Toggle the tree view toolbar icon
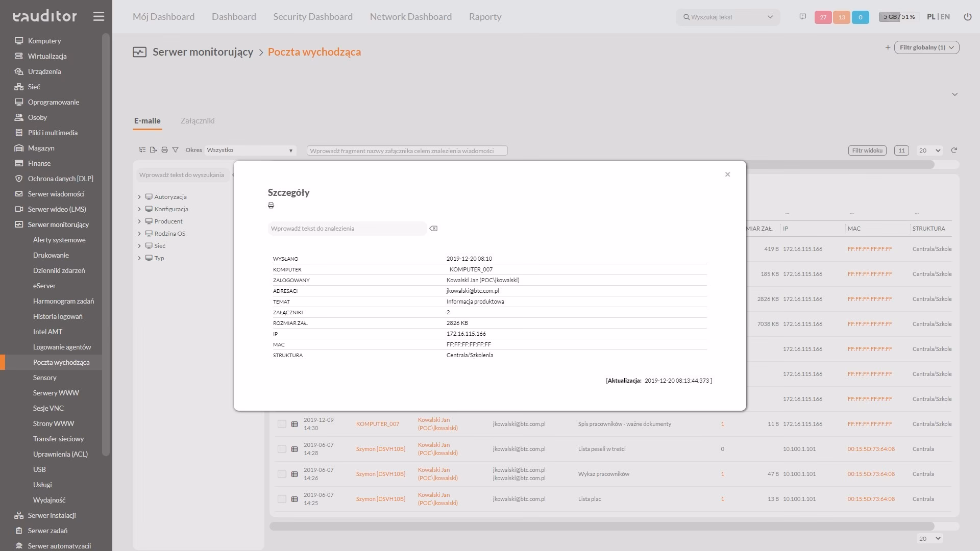This screenshot has height=551, width=980. pyautogui.click(x=142, y=150)
